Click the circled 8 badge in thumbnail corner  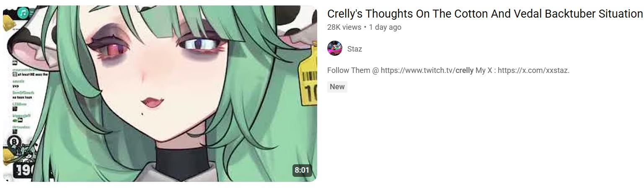(14, 141)
